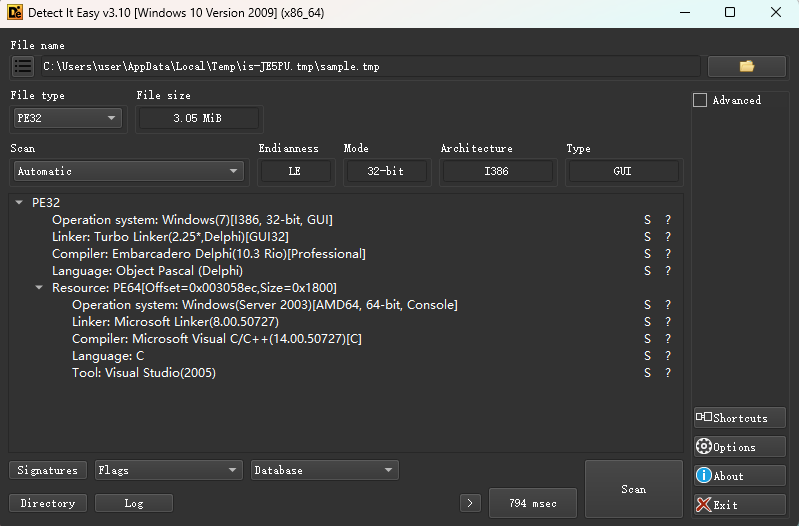Click ? on Microsoft Visual C/C++ row
799x526 pixels.
[x=668, y=338]
